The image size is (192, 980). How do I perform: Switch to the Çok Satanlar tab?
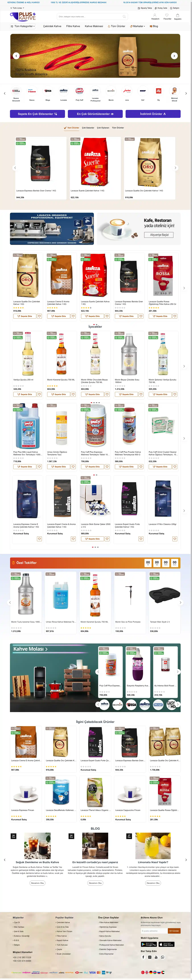point(88,128)
